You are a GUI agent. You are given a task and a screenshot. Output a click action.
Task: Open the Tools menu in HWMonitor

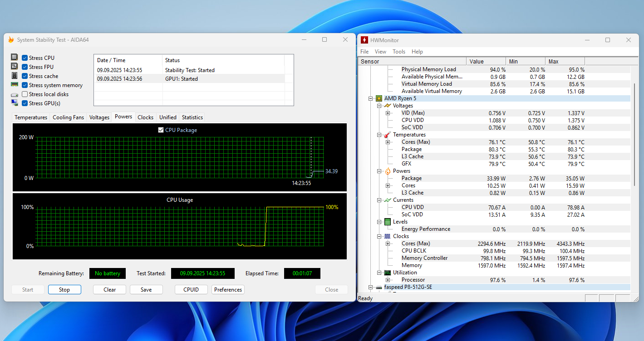pyautogui.click(x=398, y=52)
